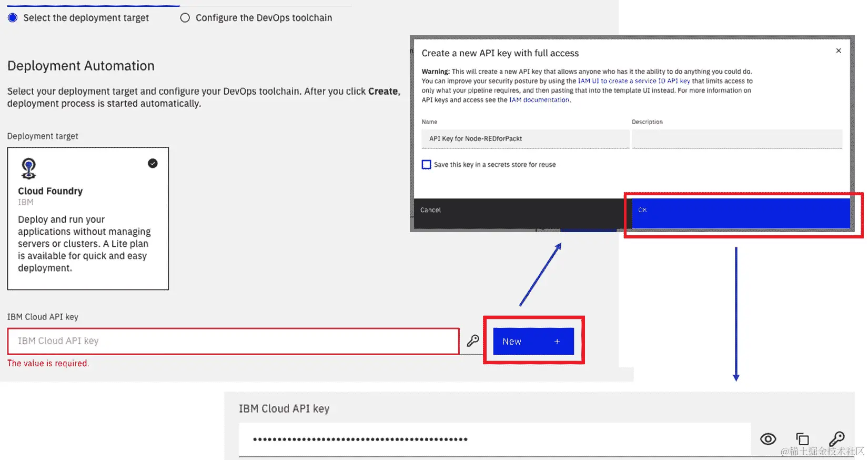This screenshot has height=460, width=868.
Task: Click the key icon beside the copy icon
Action: (x=836, y=439)
